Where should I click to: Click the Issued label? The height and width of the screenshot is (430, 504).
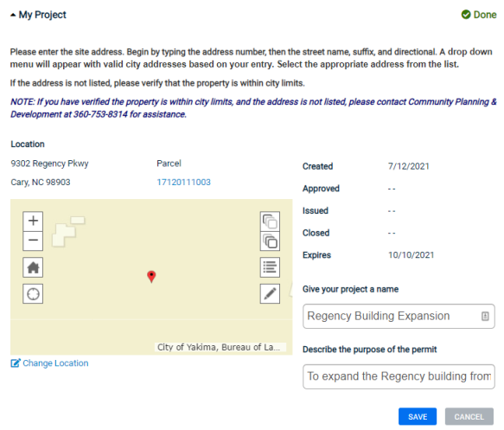click(316, 210)
